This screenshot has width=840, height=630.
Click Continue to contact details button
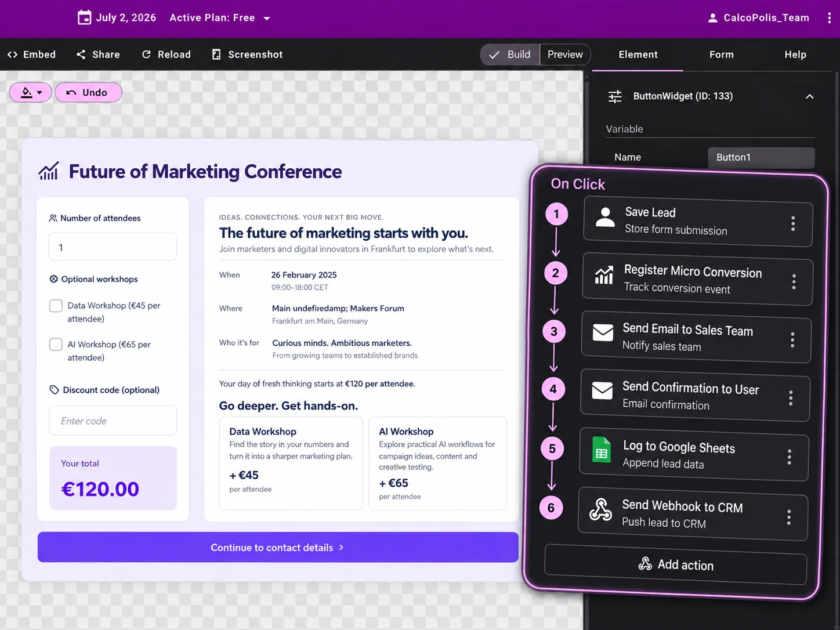[278, 547]
